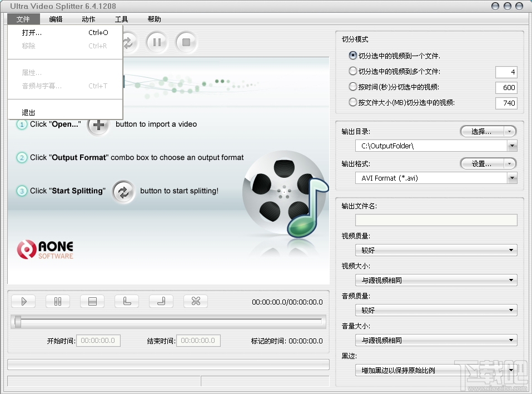
Task: Click the Play preview icon
Action: 23,301
